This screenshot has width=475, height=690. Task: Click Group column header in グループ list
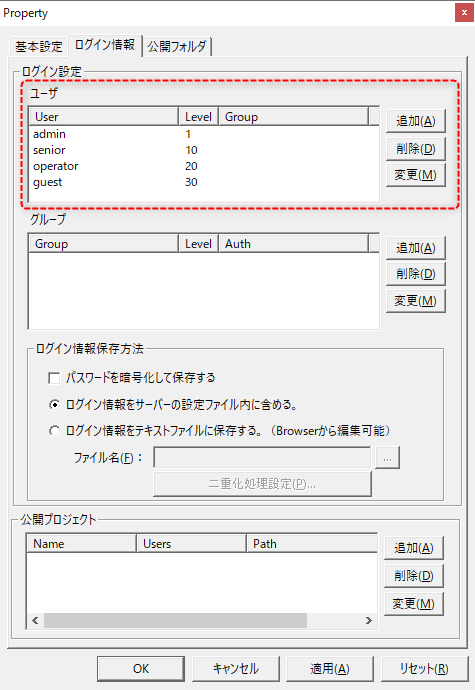pos(104,244)
